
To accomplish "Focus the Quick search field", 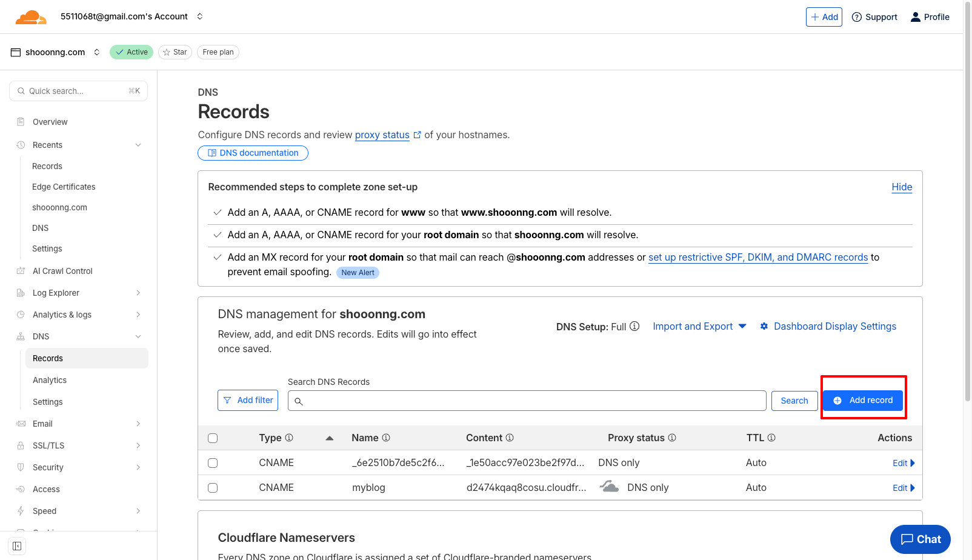I will tap(79, 91).
